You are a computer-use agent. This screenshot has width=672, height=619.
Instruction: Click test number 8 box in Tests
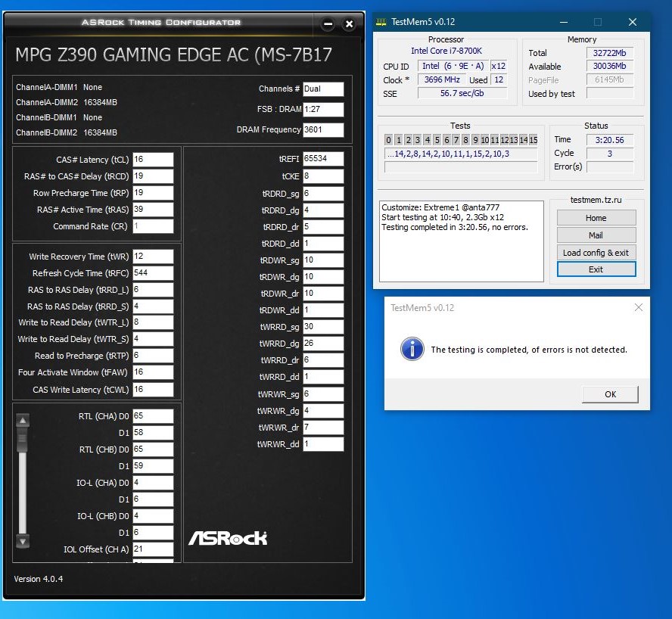[x=466, y=140]
